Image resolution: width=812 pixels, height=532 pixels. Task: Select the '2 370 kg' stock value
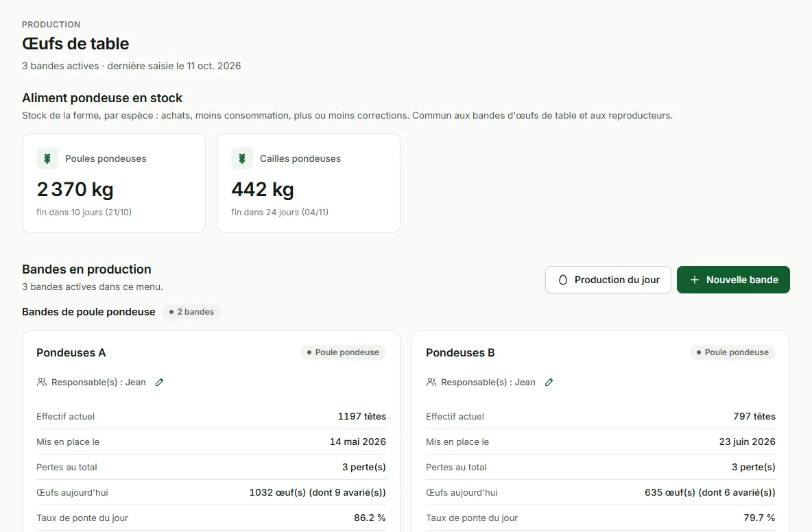click(x=75, y=189)
